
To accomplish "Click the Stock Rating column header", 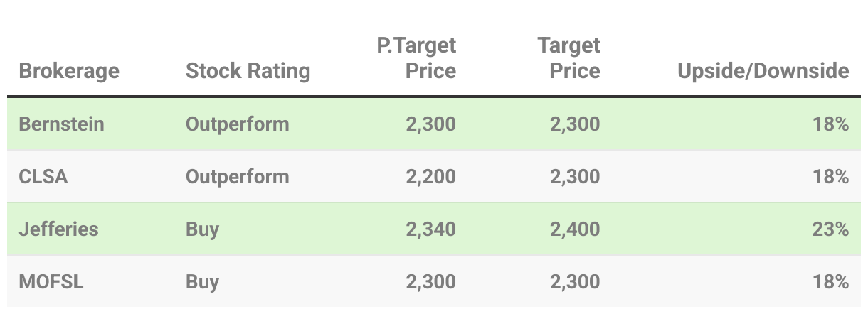I will [248, 71].
